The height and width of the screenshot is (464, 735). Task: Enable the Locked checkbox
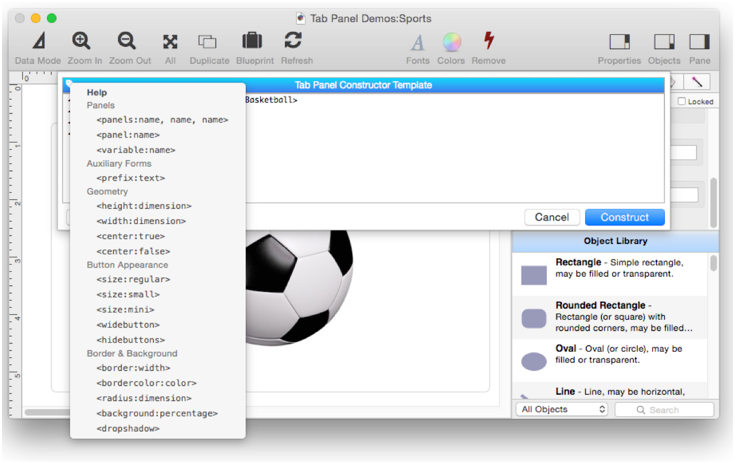[682, 101]
